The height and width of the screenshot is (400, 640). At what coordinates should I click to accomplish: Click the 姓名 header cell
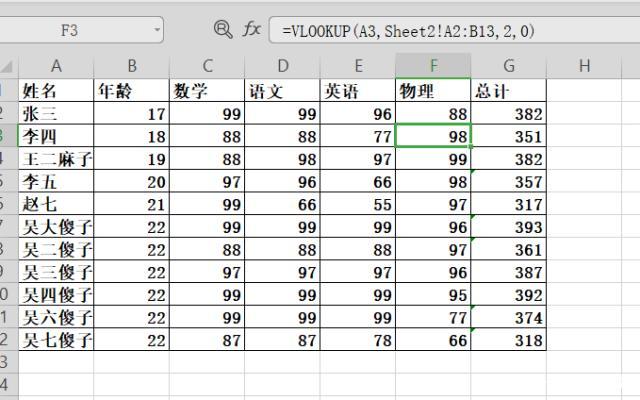[56, 90]
